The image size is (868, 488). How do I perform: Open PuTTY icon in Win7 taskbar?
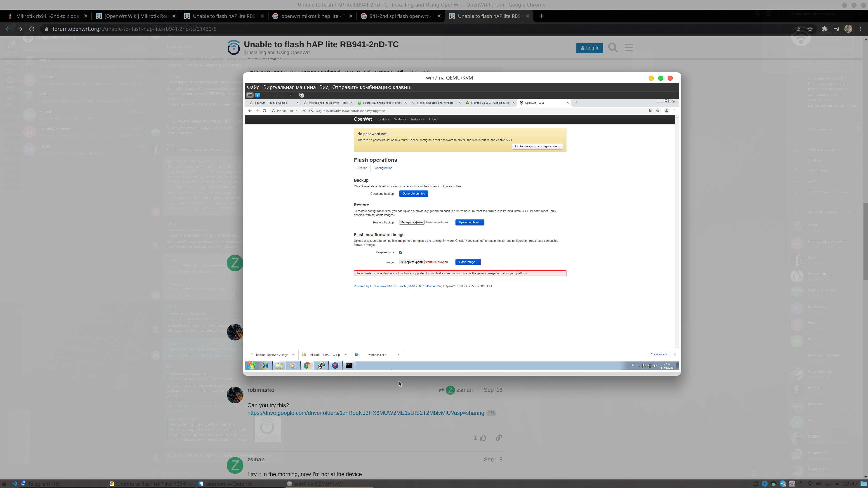pyautogui.click(x=321, y=365)
